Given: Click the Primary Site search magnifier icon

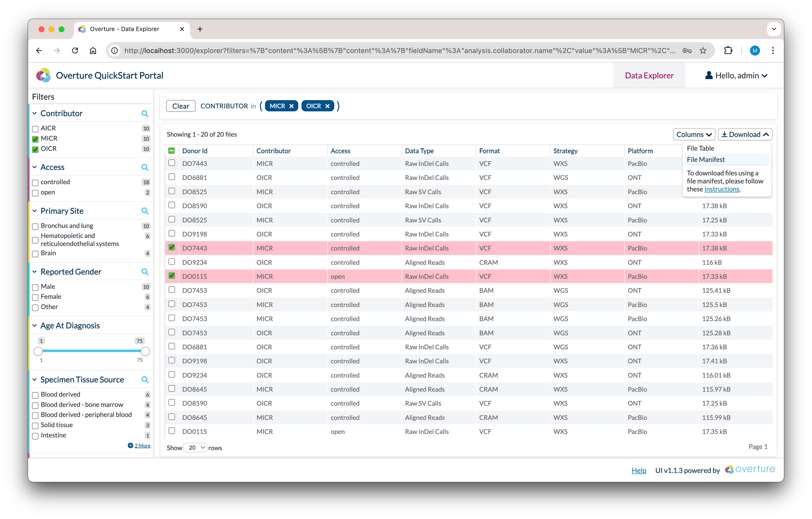Looking at the screenshot, I should (146, 211).
